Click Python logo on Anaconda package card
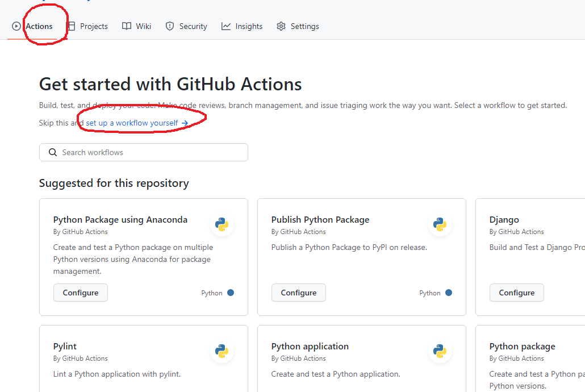The image size is (585, 392). click(x=222, y=224)
